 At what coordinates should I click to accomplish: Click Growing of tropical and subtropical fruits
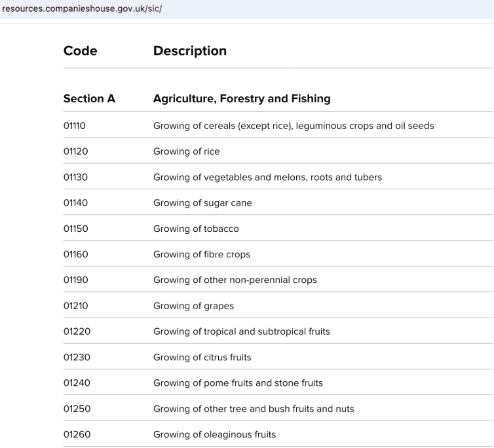coord(242,331)
